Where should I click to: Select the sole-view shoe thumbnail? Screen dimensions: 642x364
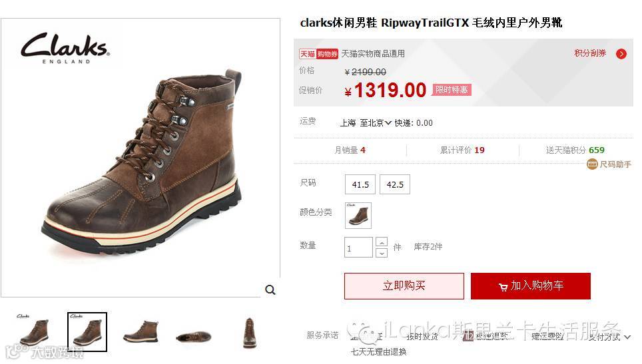(x=194, y=337)
